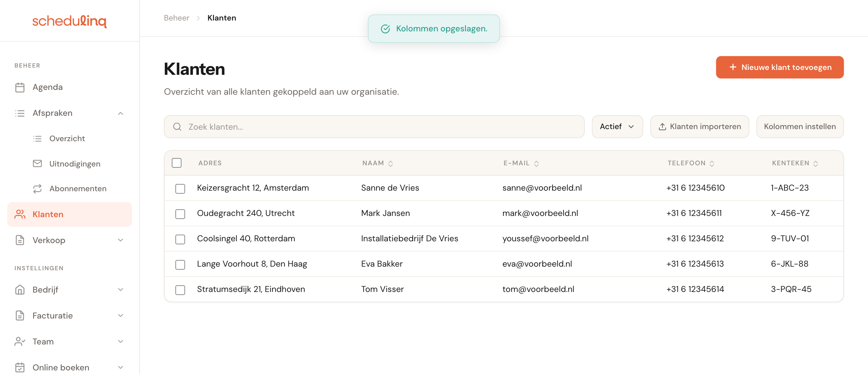This screenshot has width=868, height=374.
Task: Click the Abonnementen repeat icon
Action: pos(37,189)
